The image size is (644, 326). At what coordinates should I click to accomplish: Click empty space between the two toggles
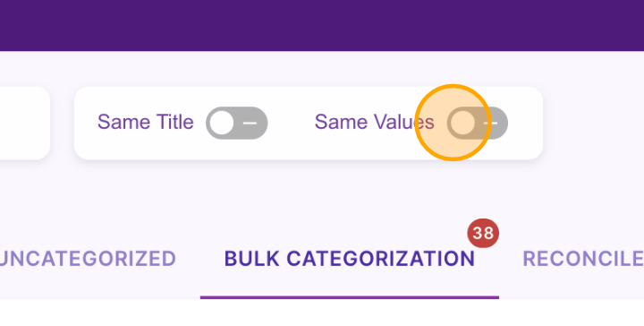(291, 123)
